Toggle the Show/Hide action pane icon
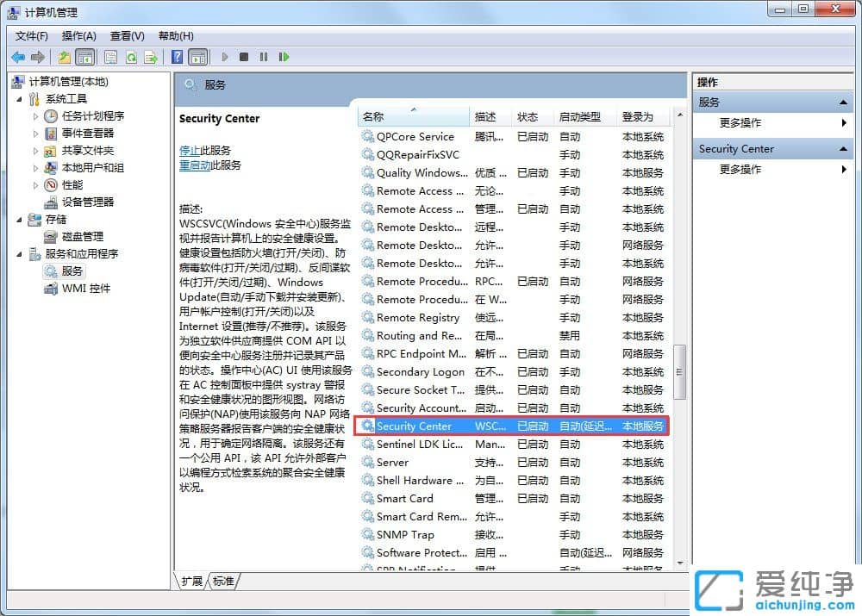Image resolution: width=862 pixels, height=616 pixels. (200, 57)
